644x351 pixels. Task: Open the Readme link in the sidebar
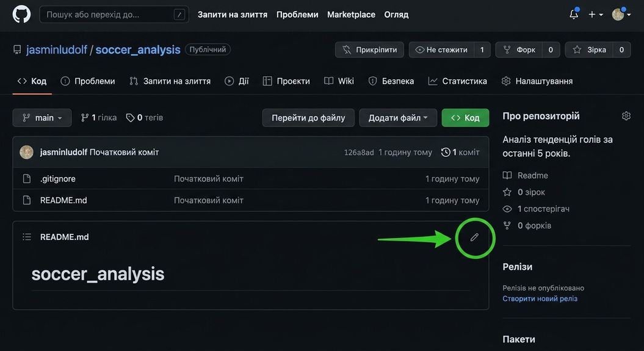click(x=526, y=176)
